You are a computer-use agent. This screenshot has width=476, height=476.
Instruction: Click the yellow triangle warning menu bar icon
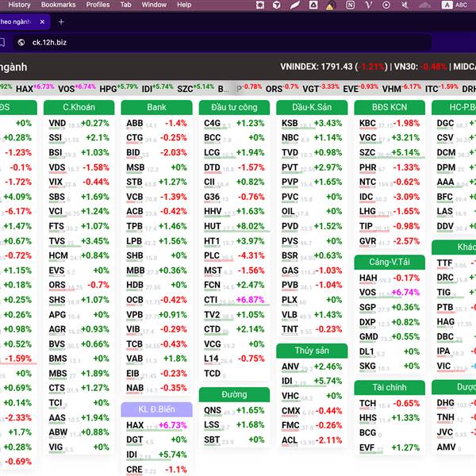pyautogui.click(x=330, y=6)
